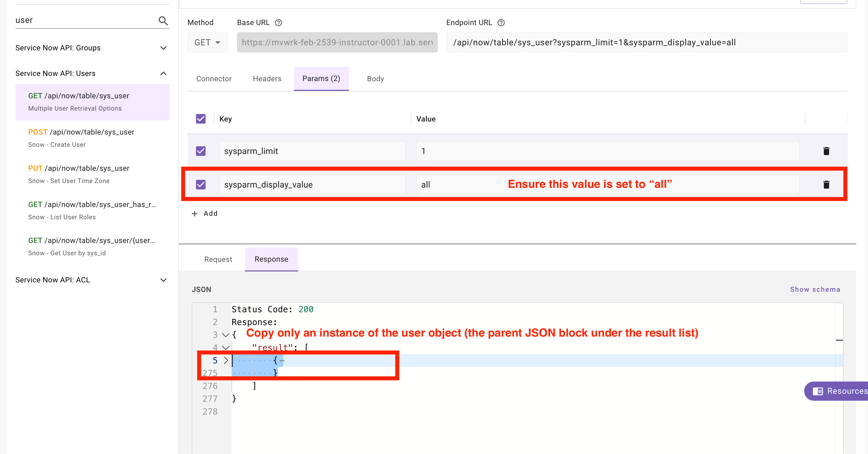This screenshot has width=868, height=454.
Task: Click the Endpoint URL help icon
Action: click(501, 23)
